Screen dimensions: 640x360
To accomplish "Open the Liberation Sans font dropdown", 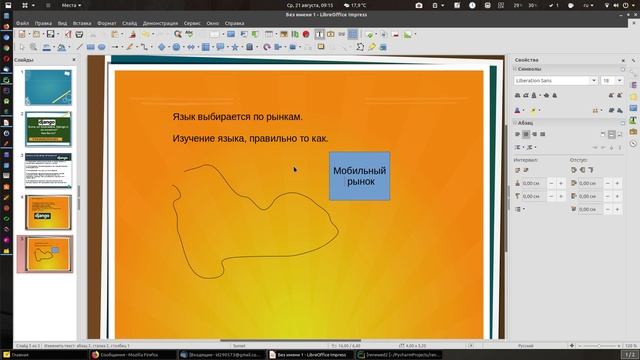I will (593, 80).
